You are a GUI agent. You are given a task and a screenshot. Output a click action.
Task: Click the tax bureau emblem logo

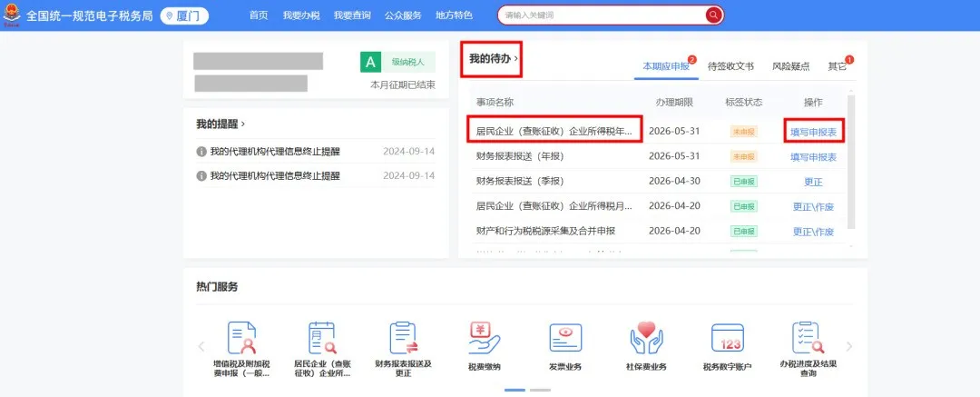click(12, 16)
